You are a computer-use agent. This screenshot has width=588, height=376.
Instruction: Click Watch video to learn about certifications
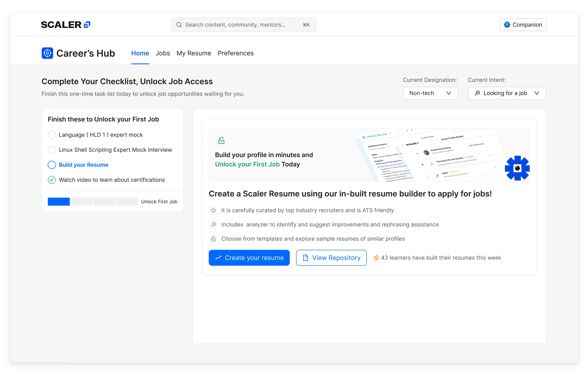click(112, 180)
